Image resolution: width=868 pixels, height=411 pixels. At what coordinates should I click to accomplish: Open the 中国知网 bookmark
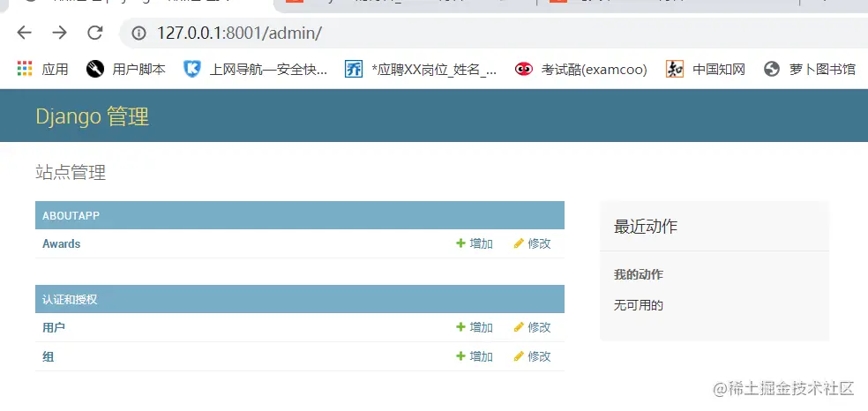coord(706,69)
